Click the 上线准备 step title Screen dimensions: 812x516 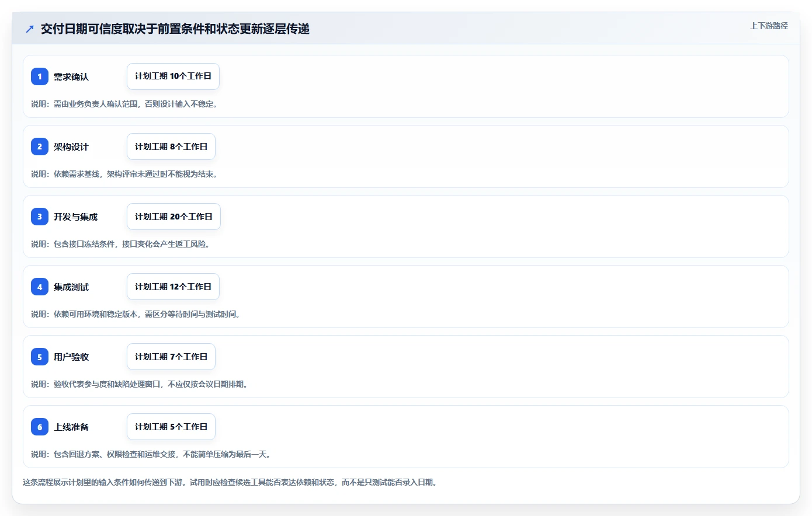click(71, 427)
